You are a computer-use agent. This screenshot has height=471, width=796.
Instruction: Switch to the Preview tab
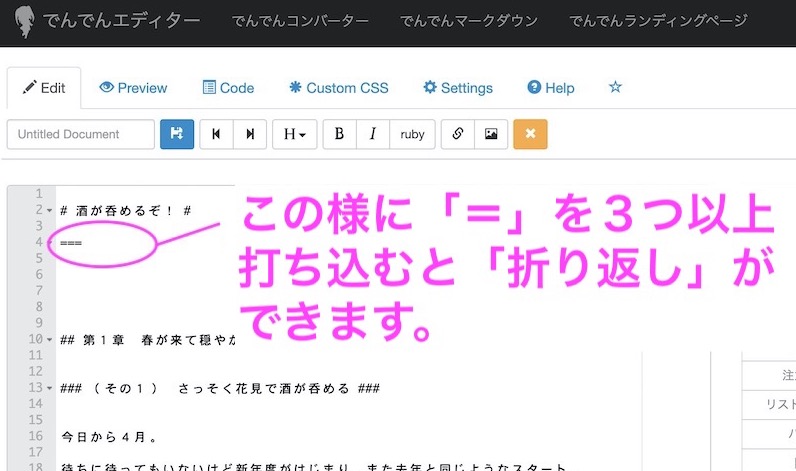[x=134, y=88]
